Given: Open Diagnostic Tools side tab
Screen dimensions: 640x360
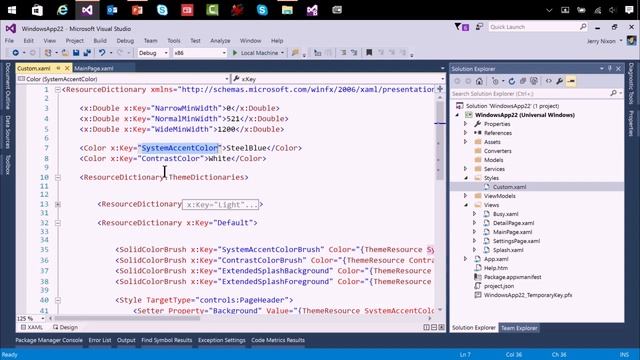Looking at the screenshot, I should point(631,84).
